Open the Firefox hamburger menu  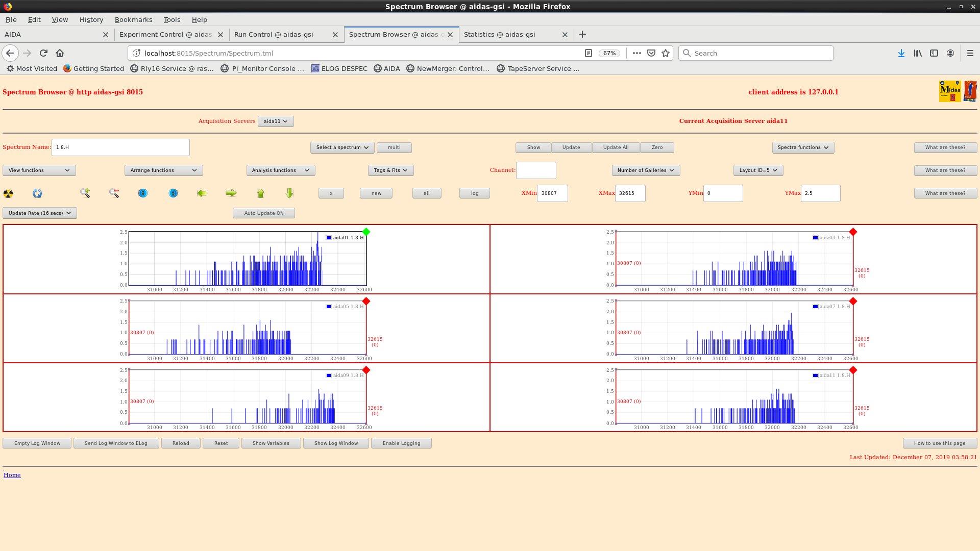pos(970,53)
